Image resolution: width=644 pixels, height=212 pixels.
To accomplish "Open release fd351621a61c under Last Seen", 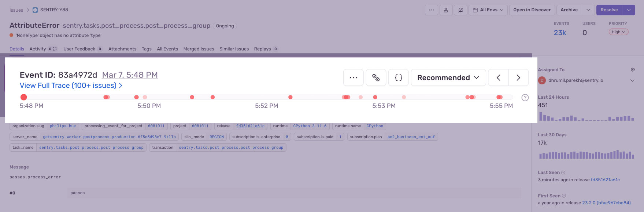I will click(x=605, y=180).
